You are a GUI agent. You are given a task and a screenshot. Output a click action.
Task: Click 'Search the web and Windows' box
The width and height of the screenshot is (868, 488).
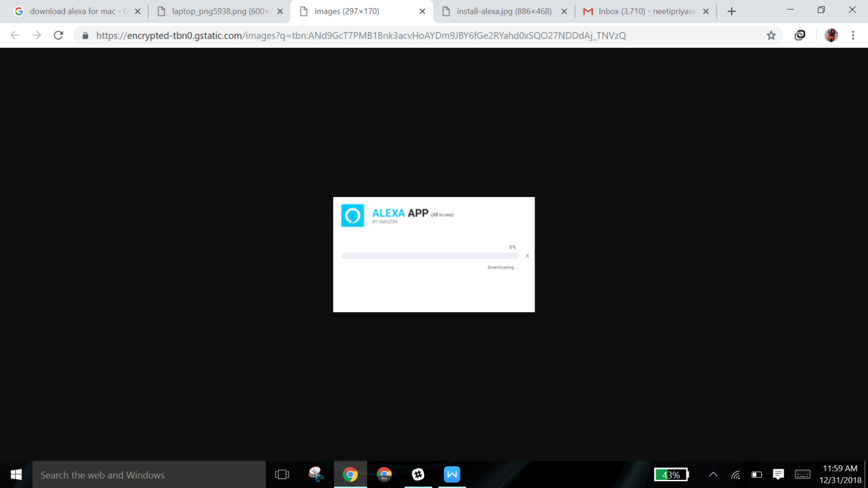coord(149,474)
